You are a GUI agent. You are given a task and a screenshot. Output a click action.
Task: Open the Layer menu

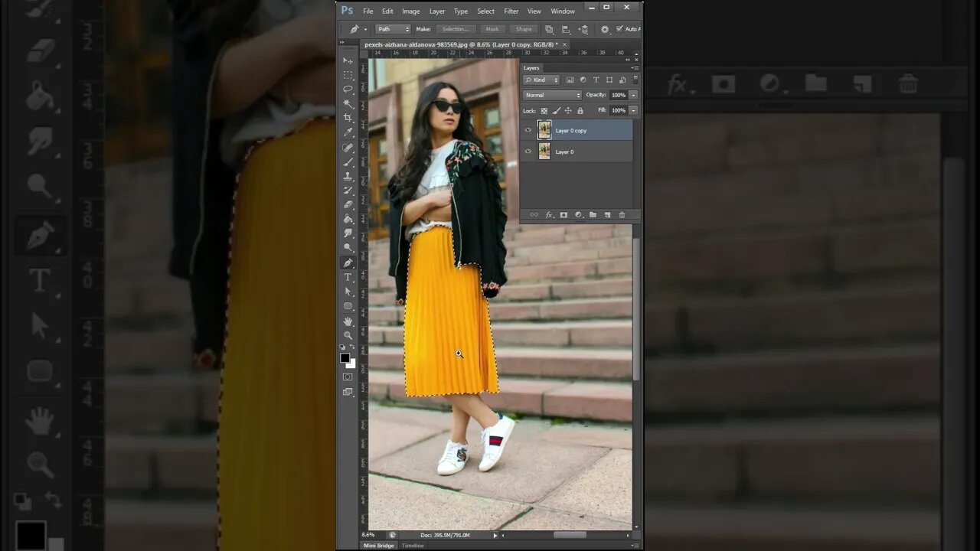437,11
